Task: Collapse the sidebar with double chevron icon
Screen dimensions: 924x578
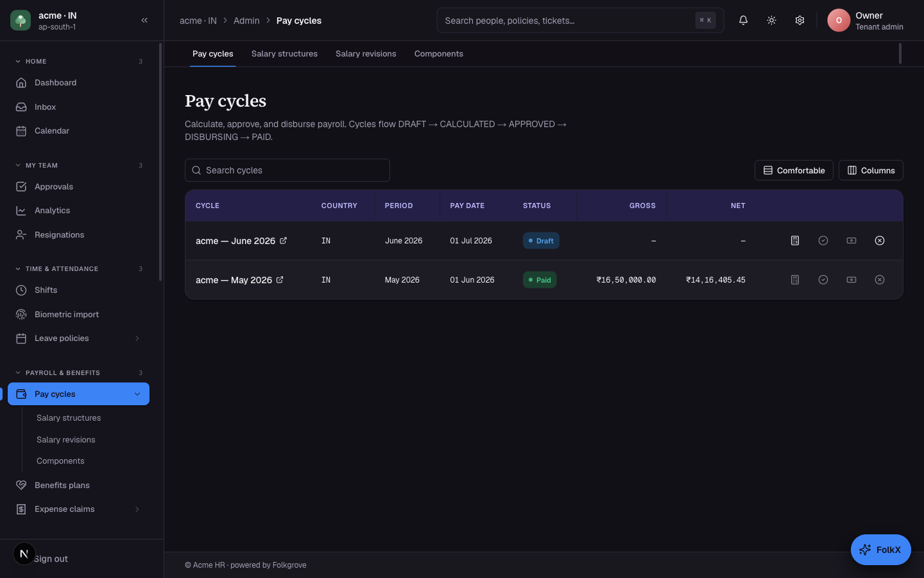Action: (x=144, y=21)
